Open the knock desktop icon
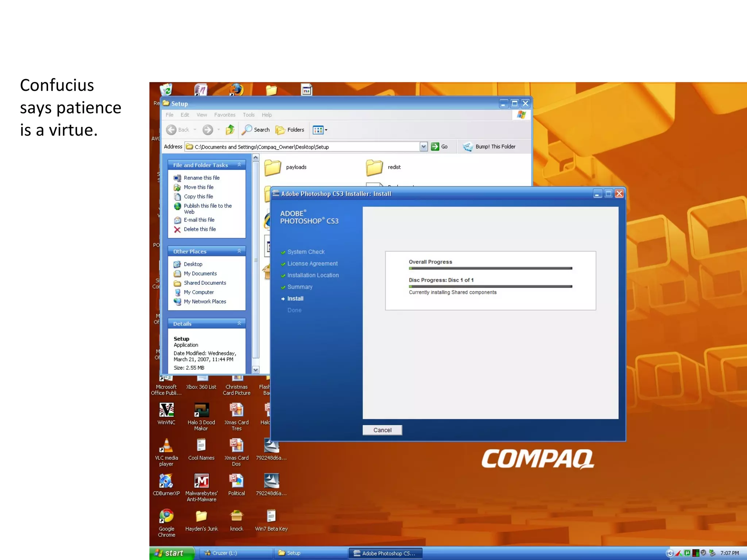The width and height of the screenshot is (747, 560). tap(236, 520)
